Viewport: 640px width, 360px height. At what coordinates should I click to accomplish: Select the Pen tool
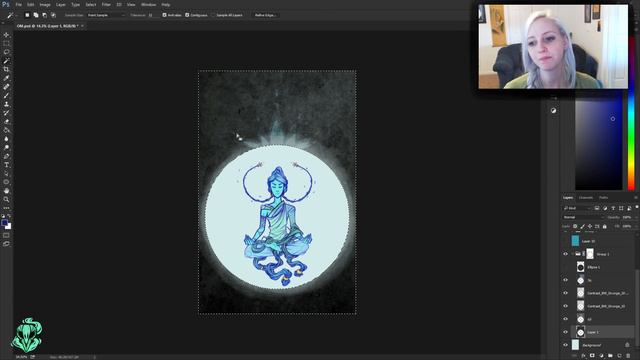(6, 156)
